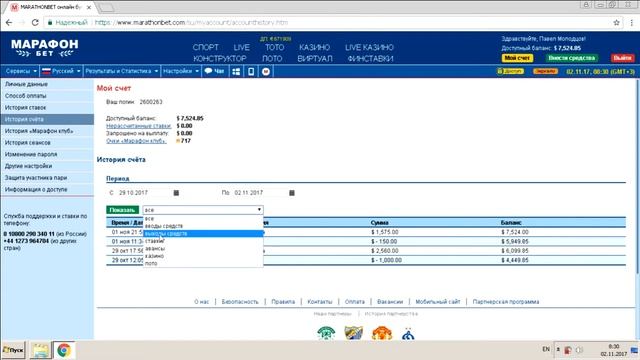Screen dimensions: 640x360
Task: Click the Malaga partner logo
Action: 353,333
